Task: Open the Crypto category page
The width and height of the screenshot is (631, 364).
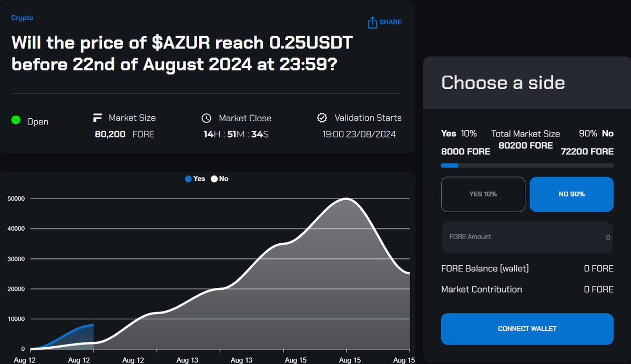Action: pyautogui.click(x=22, y=17)
